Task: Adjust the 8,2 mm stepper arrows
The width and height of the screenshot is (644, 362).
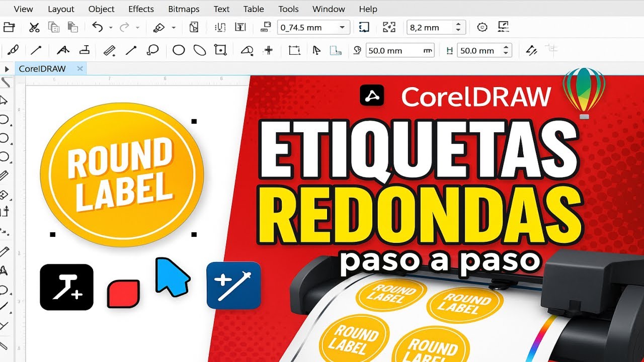Action: (458, 27)
